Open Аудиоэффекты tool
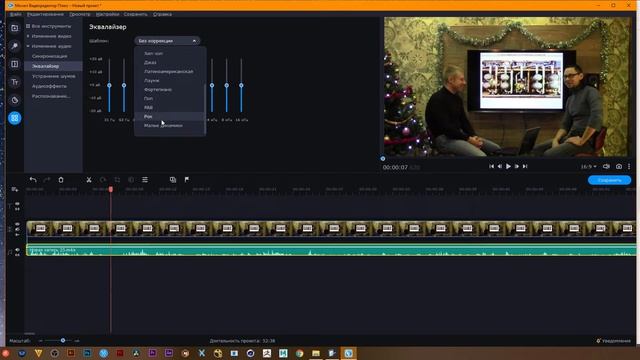 (49, 86)
